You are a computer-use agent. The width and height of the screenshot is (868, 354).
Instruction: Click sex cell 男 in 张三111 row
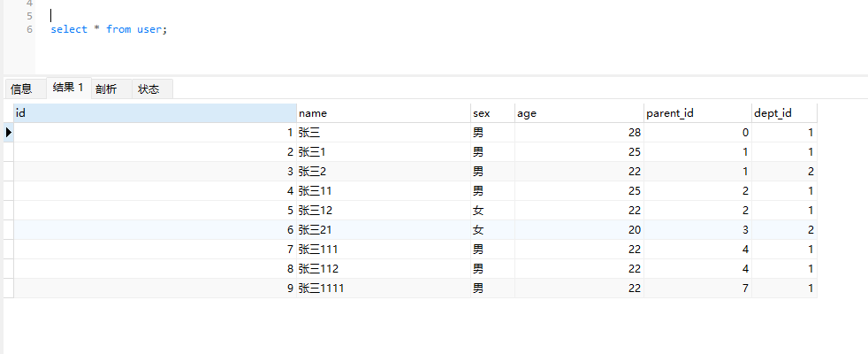tap(492, 249)
